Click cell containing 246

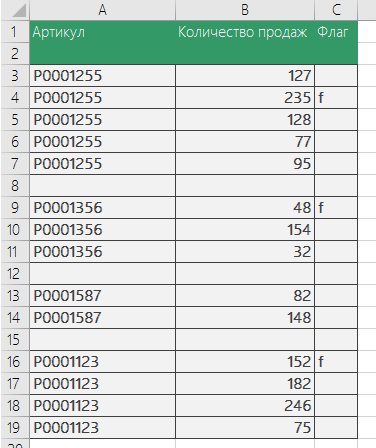[245, 405]
